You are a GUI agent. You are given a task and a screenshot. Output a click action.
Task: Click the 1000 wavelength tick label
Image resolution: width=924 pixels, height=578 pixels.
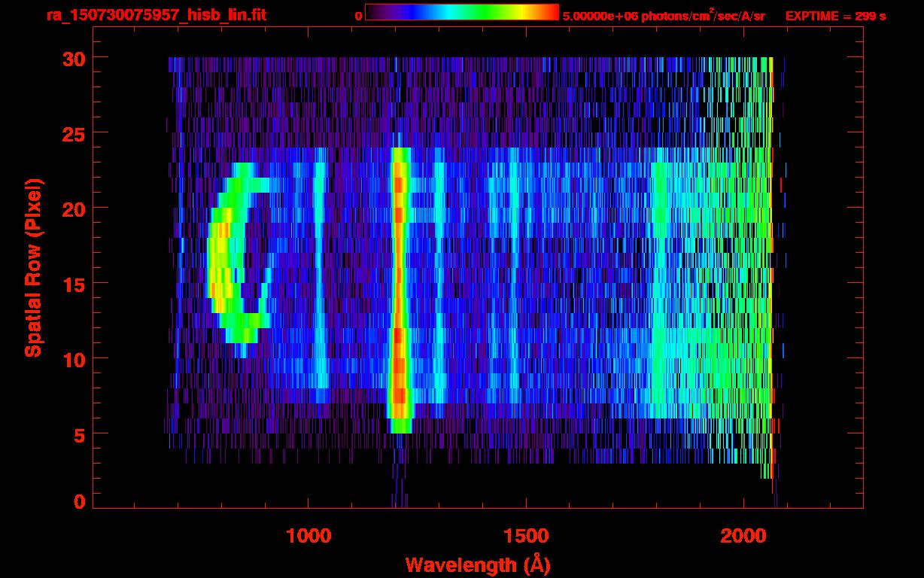pyautogui.click(x=309, y=536)
